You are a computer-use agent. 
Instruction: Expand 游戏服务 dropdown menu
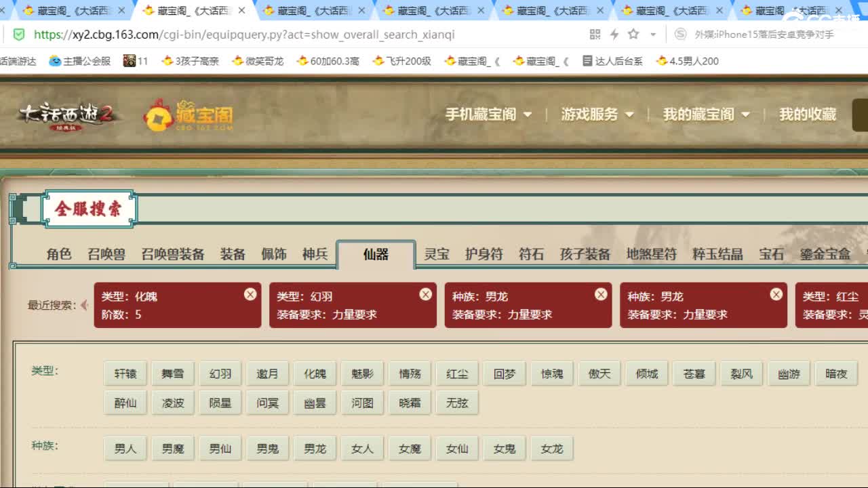[x=597, y=115]
